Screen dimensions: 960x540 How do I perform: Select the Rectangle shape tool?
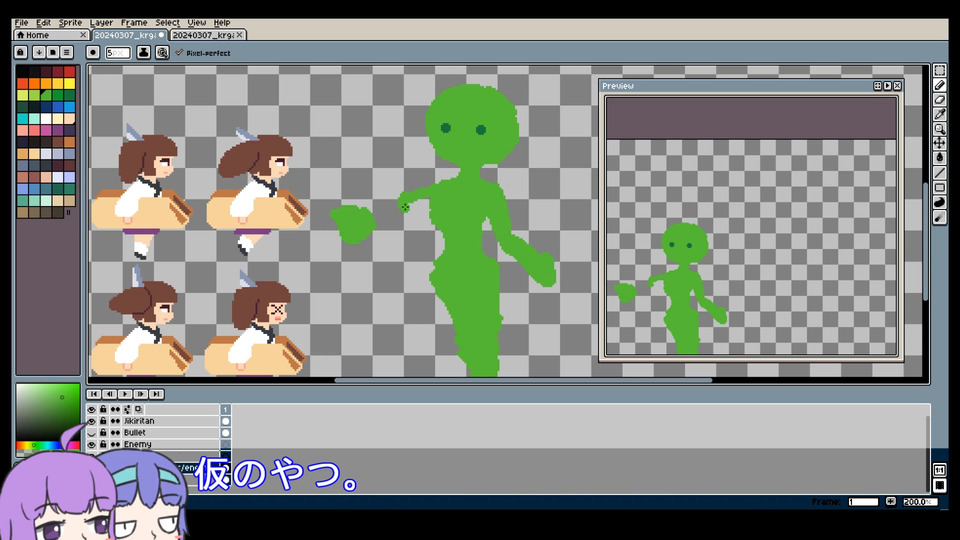[940, 188]
